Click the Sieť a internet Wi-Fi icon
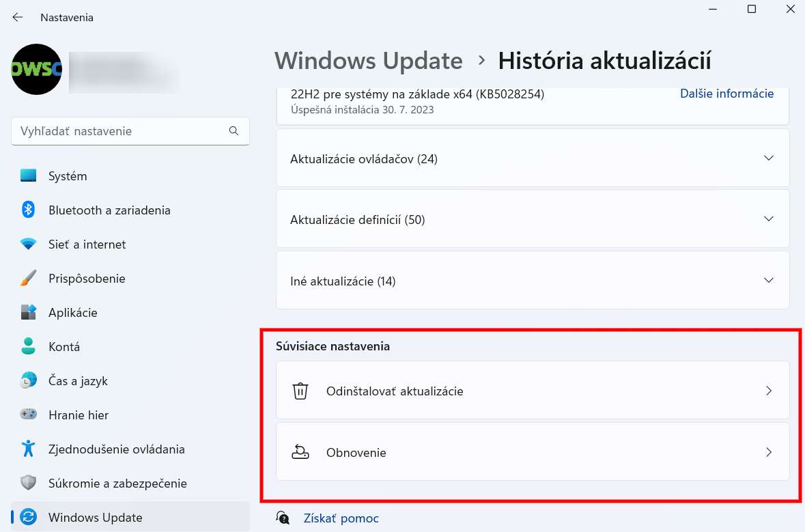The height and width of the screenshot is (532, 805). tap(28, 244)
